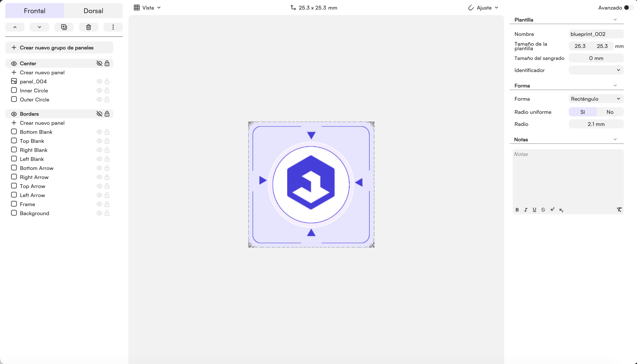
Task: Select No for Radio uniforme
Action: [610, 112]
